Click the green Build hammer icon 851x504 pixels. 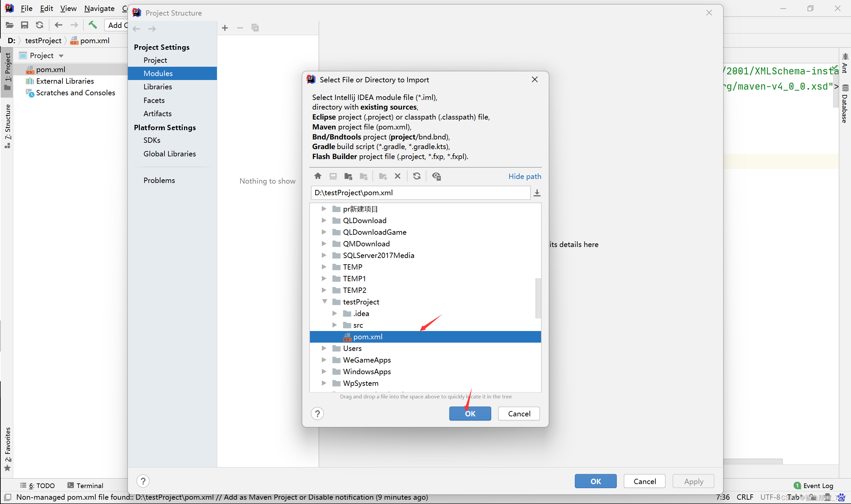(x=92, y=25)
